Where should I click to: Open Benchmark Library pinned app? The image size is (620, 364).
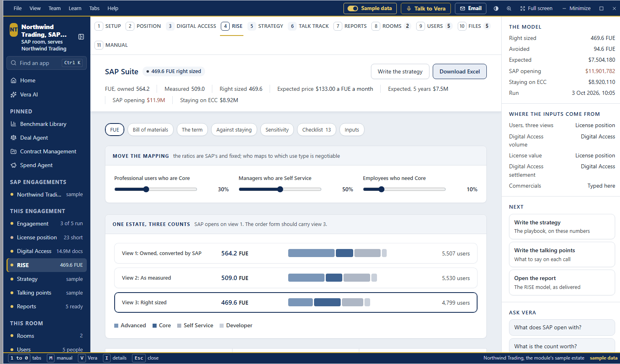tap(47, 124)
